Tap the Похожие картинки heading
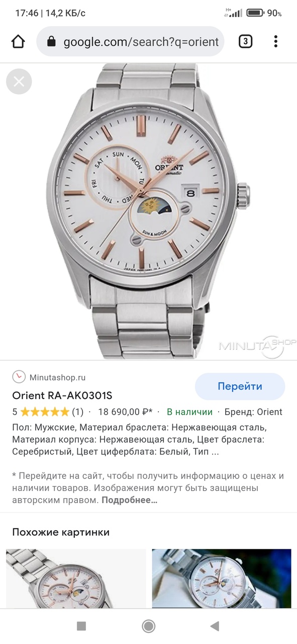 pyautogui.click(x=61, y=532)
